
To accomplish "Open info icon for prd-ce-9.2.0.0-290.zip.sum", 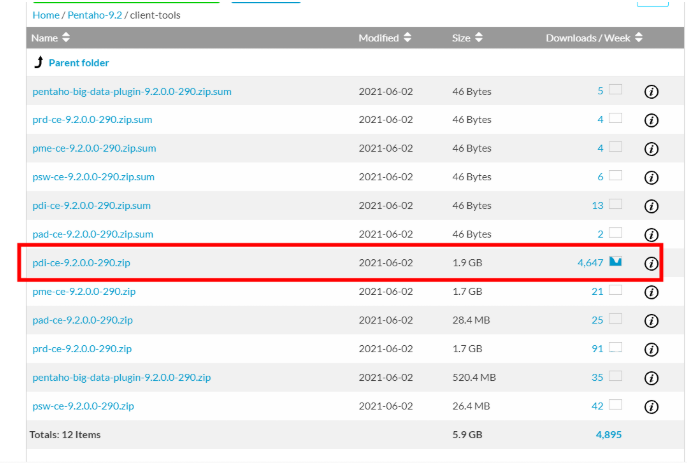I will coord(651,120).
